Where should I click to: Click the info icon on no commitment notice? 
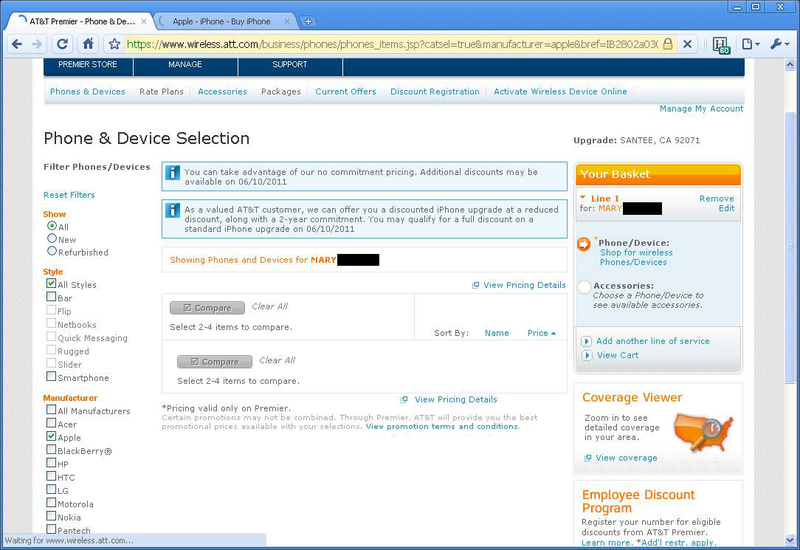pyautogui.click(x=173, y=172)
